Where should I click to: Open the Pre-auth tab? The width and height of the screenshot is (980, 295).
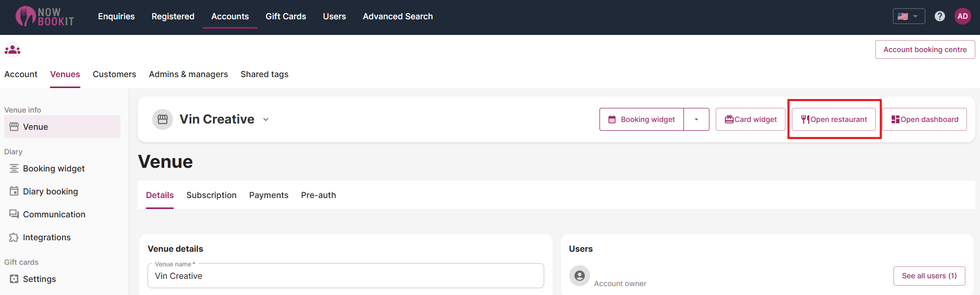(318, 195)
